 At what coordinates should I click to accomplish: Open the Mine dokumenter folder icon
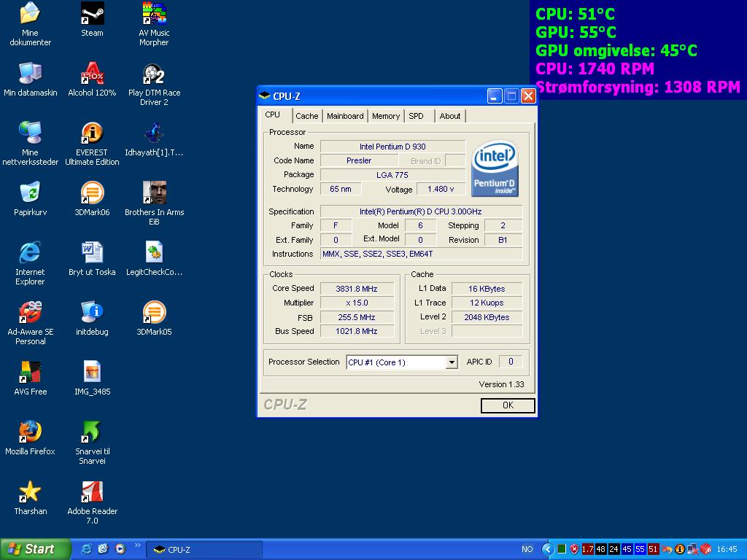coord(29,13)
